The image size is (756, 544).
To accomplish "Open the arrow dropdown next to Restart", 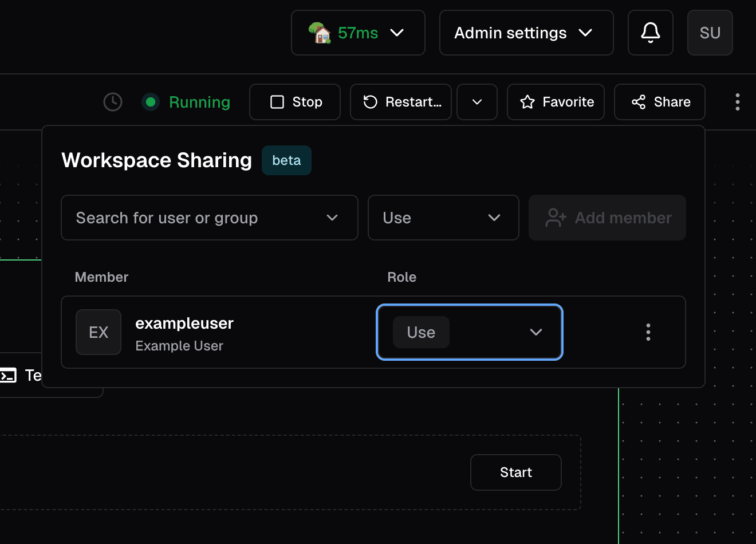I will pos(477,102).
